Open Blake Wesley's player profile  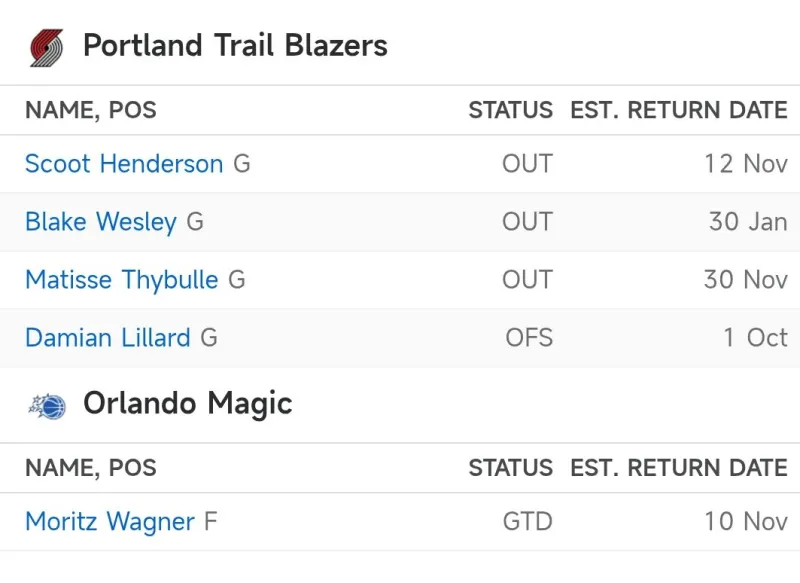pos(101,222)
